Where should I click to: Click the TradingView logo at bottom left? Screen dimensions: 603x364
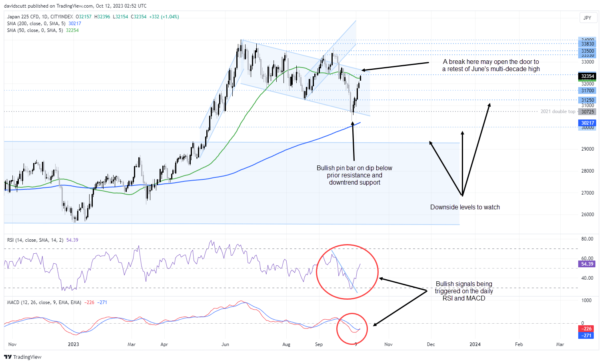click(x=23, y=357)
